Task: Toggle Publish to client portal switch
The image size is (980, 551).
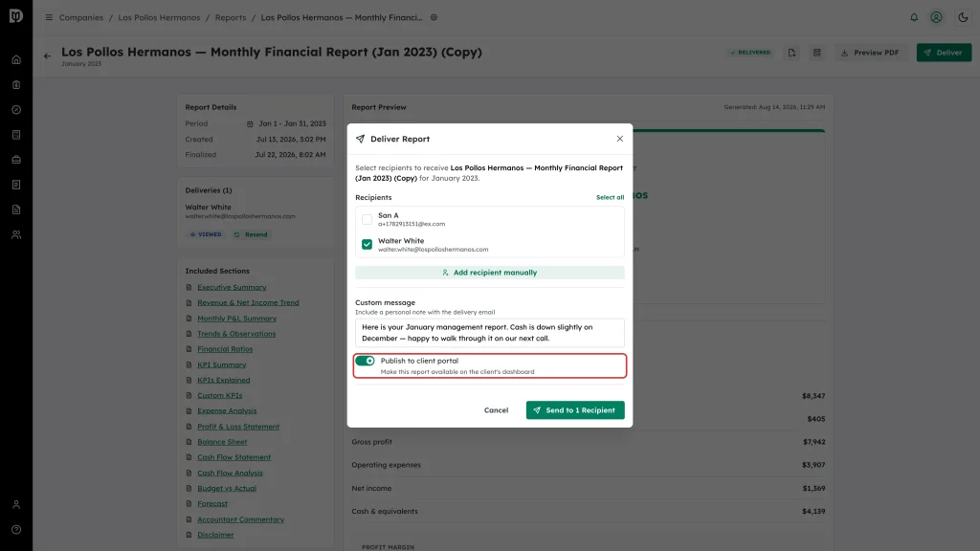Action: coord(365,361)
